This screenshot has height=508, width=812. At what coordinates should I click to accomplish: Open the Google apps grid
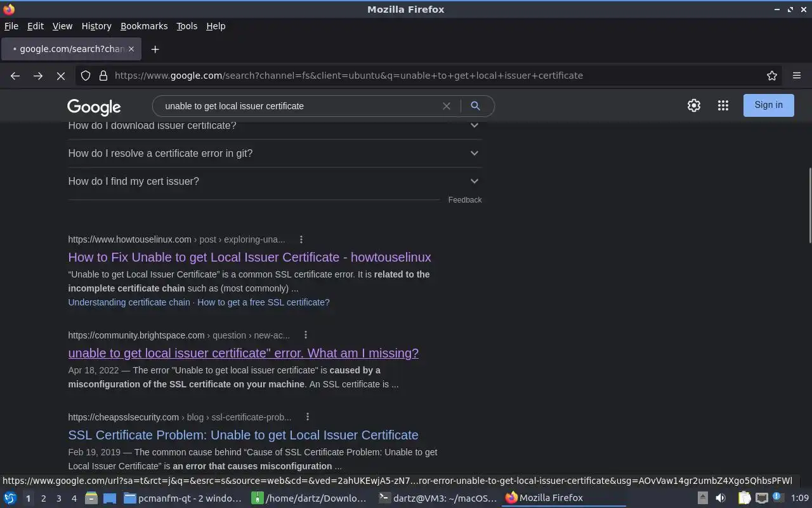(x=723, y=105)
